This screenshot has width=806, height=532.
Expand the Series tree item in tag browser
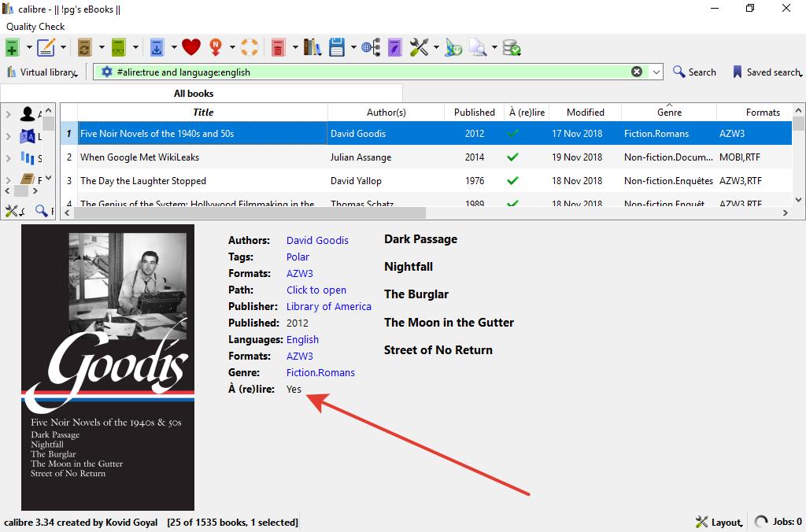[8, 158]
